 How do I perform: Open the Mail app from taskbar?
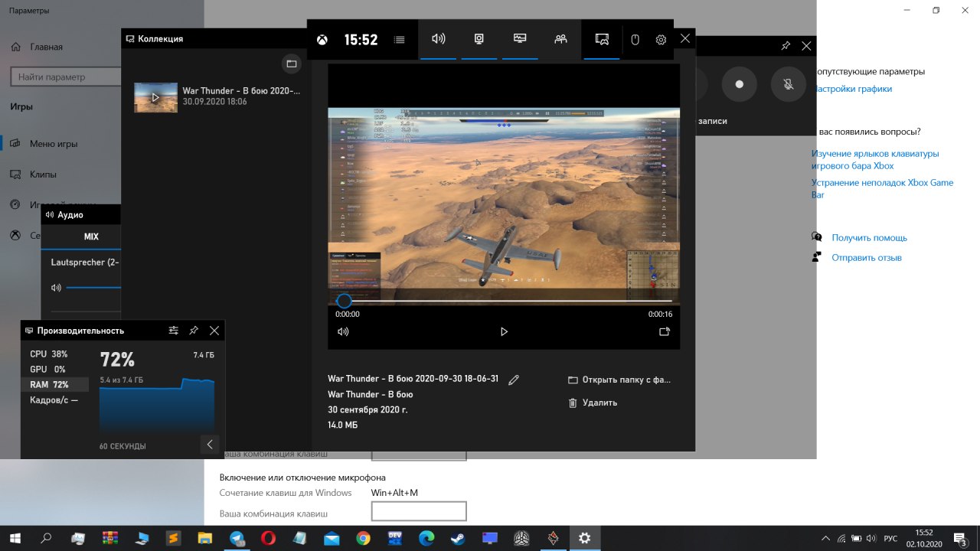coord(332,538)
